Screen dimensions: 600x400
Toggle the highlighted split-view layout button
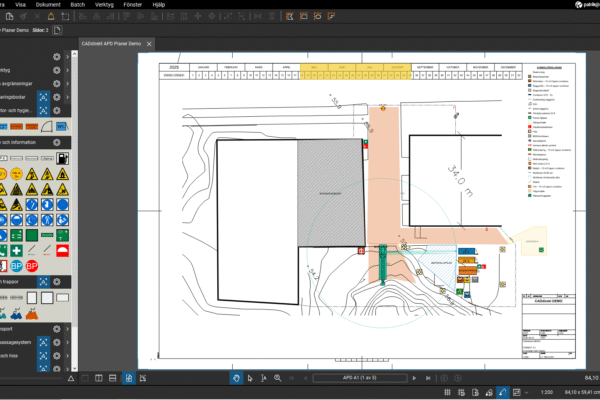pos(128,378)
